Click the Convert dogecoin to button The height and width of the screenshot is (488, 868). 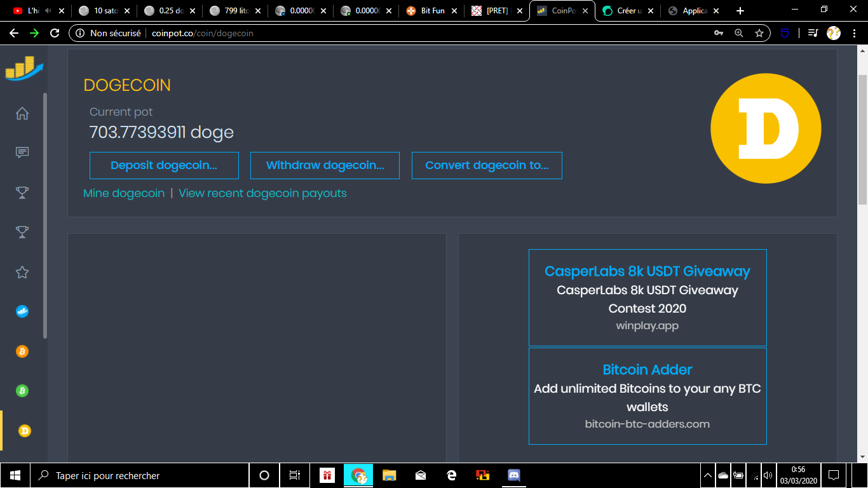tap(487, 165)
